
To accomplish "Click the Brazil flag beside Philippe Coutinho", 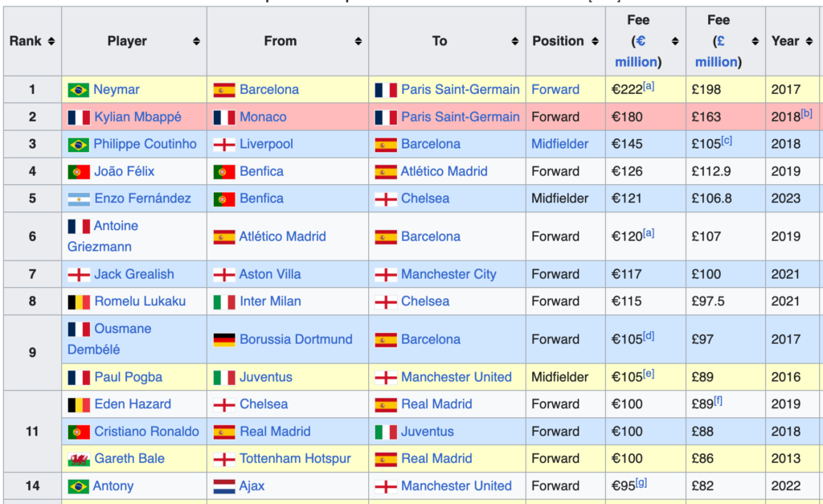I will (x=78, y=145).
